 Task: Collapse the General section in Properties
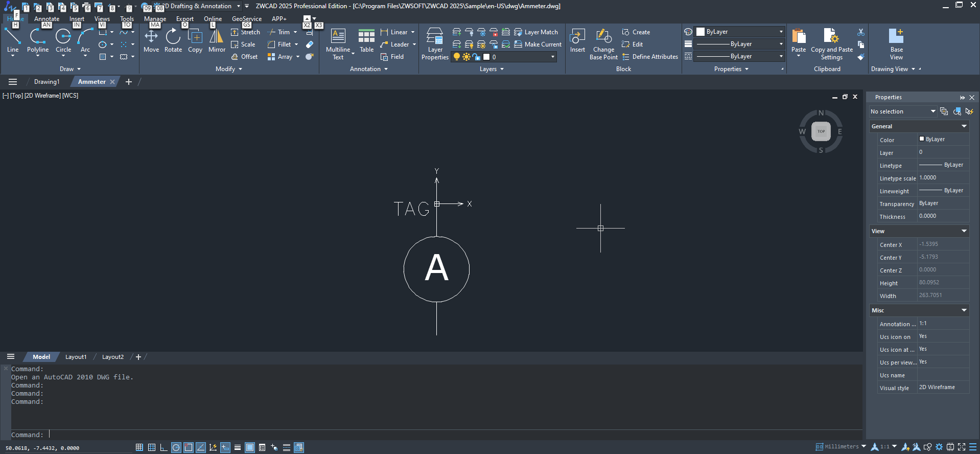(x=964, y=126)
